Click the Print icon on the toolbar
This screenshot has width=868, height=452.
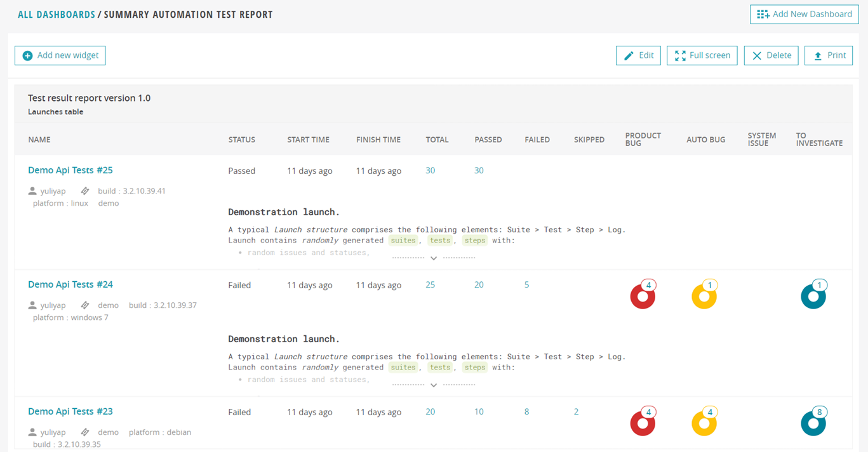tap(818, 55)
